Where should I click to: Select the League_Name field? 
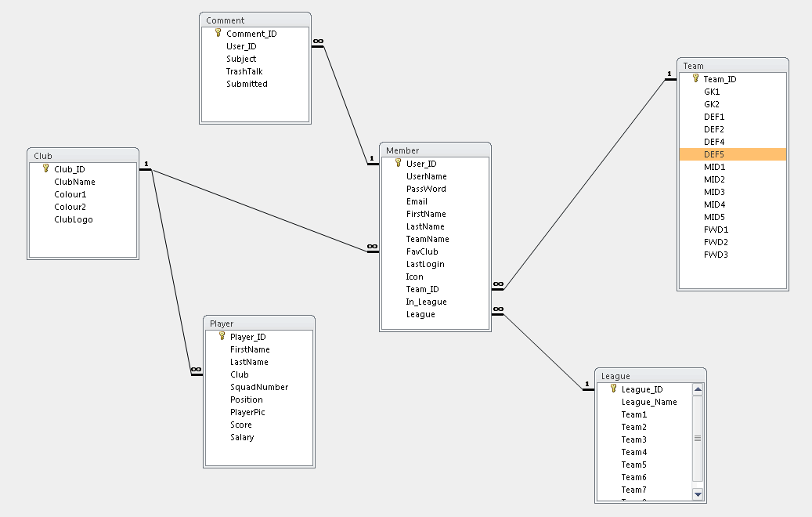[x=649, y=402]
